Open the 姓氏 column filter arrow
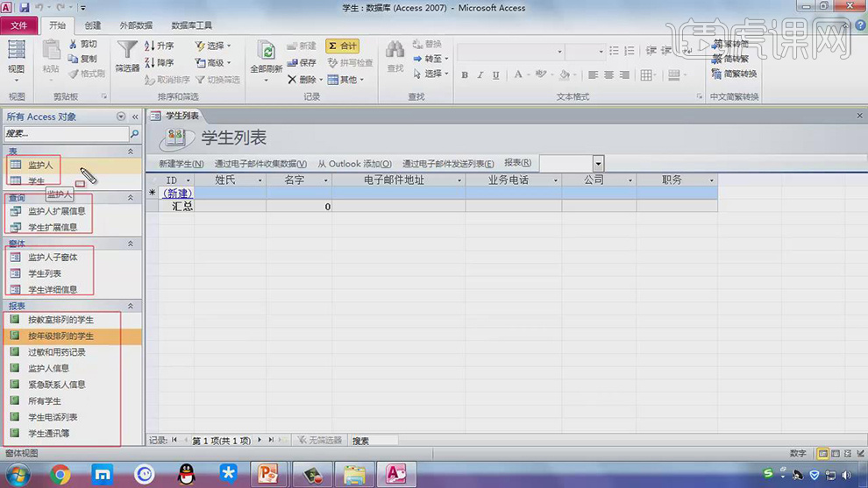 coord(260,180)
